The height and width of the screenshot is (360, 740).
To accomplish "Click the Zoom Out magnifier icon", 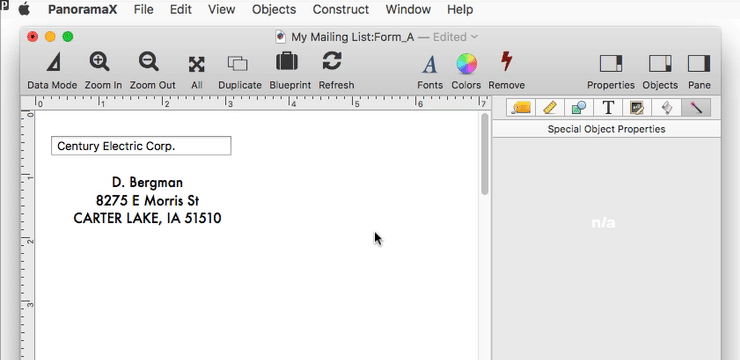I will [149, 62].
